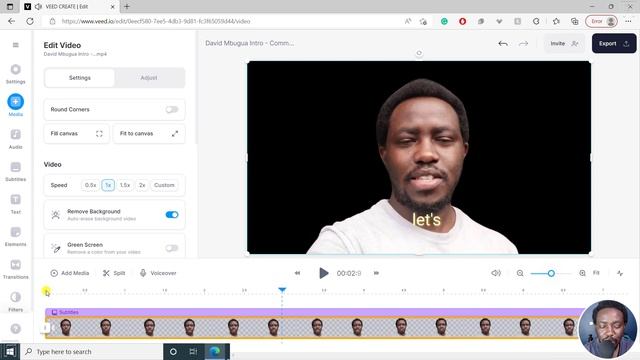The width and height of the screenshot is (640, 360).
Task: Click Fit to canvas button
Action: pyautogui.click(x=149, y=133)
